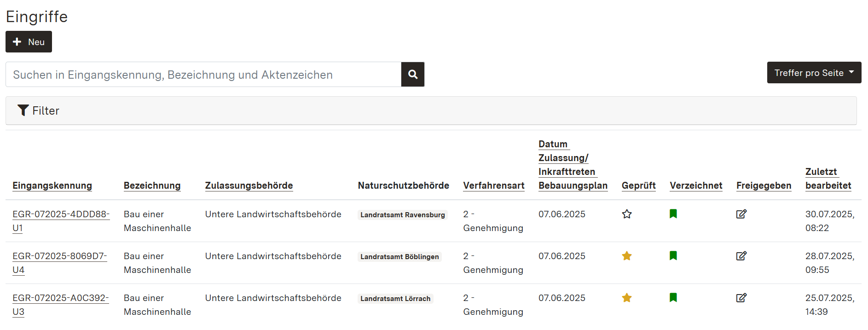Click the empty star in the Ravensburg row

pos(626,214)
